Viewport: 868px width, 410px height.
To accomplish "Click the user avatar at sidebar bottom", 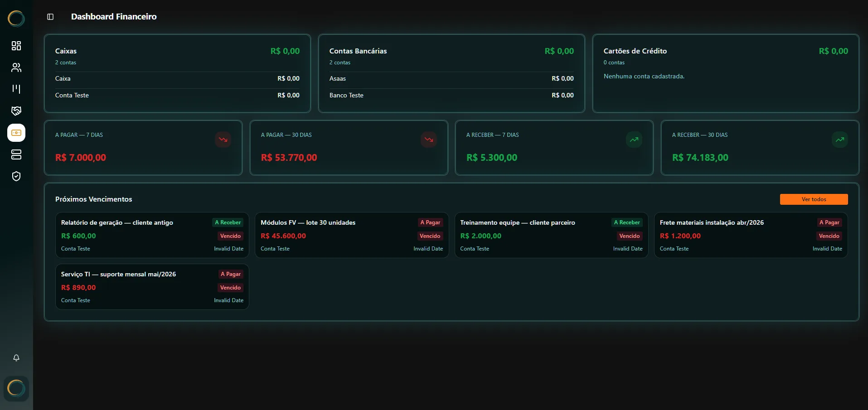I will (16, 388).
